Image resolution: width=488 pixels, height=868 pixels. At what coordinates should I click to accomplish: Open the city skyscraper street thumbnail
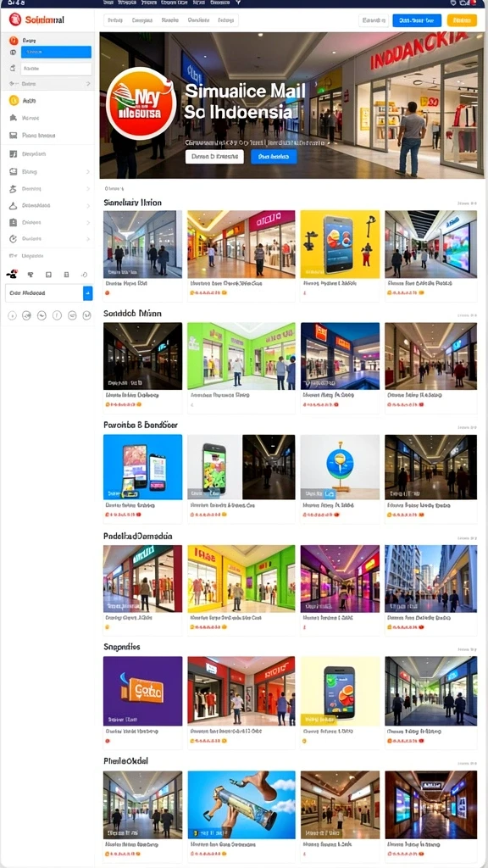tap(431, 578)
